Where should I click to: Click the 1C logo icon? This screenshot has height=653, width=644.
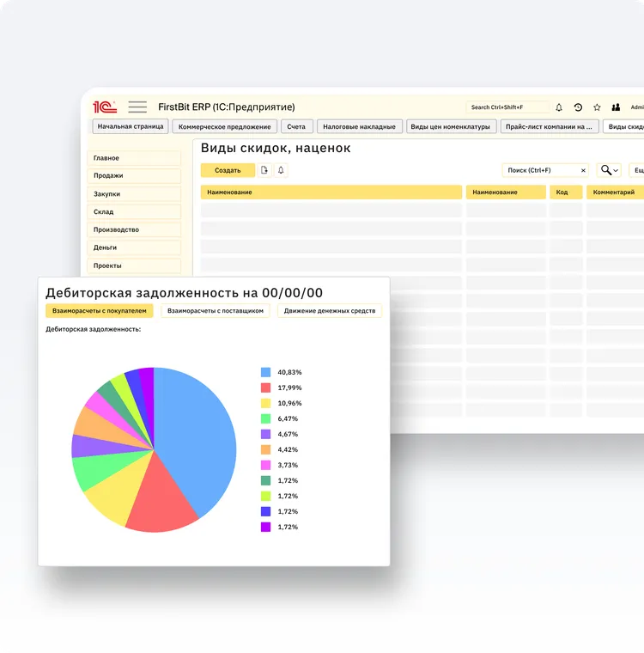[x=105, y=107]
